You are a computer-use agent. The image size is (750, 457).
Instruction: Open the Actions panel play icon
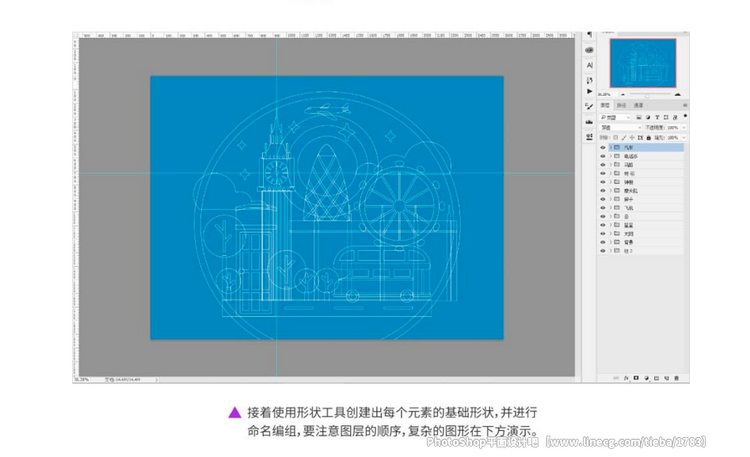click(590, 91)
